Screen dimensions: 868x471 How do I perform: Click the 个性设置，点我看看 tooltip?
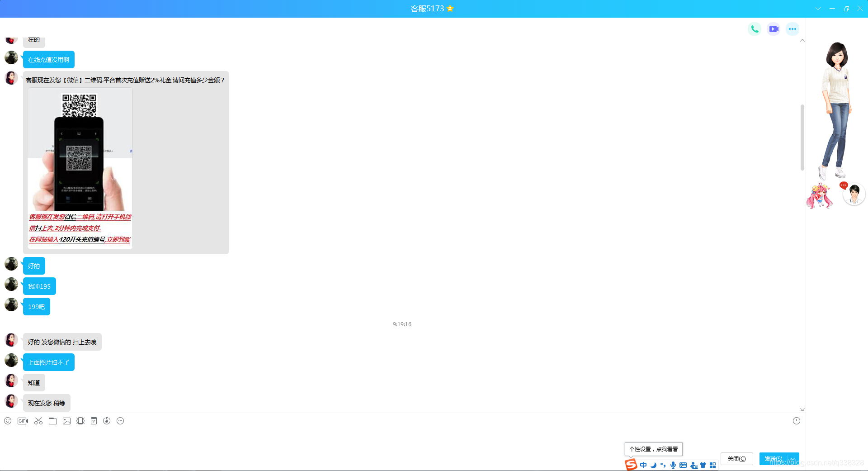click(x=654, y=449)
